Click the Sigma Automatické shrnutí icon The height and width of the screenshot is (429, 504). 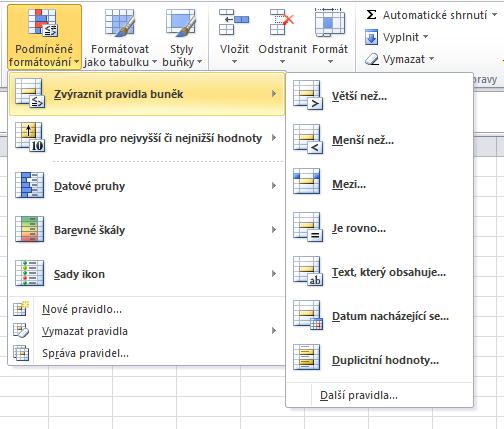(371, 15)
